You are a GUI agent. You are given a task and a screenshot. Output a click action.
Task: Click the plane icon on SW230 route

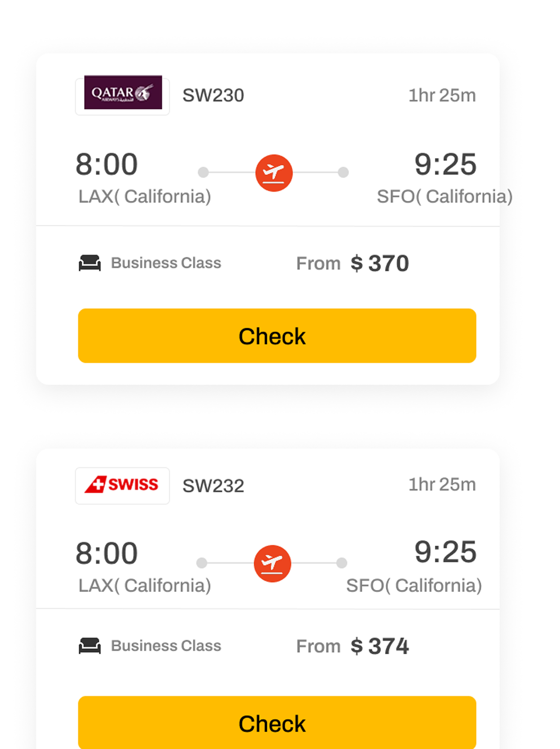(274, 173)
